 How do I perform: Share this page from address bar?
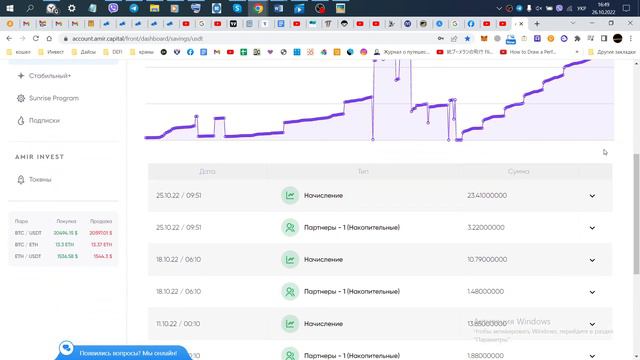pyautogui.click(x=454, y=38)
